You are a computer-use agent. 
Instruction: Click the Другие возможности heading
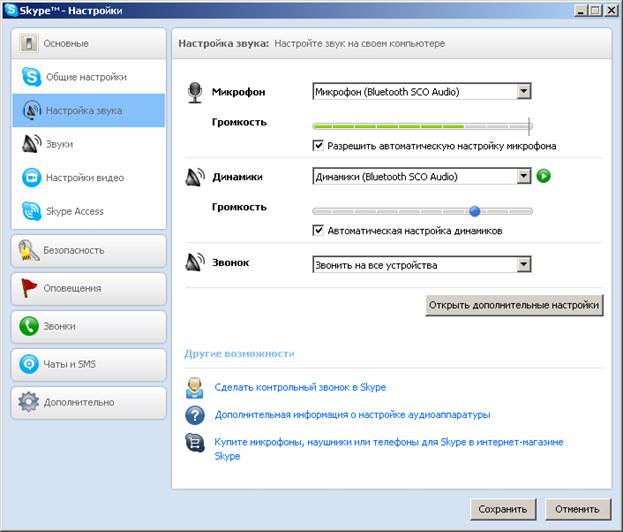(x=239, y=354)
